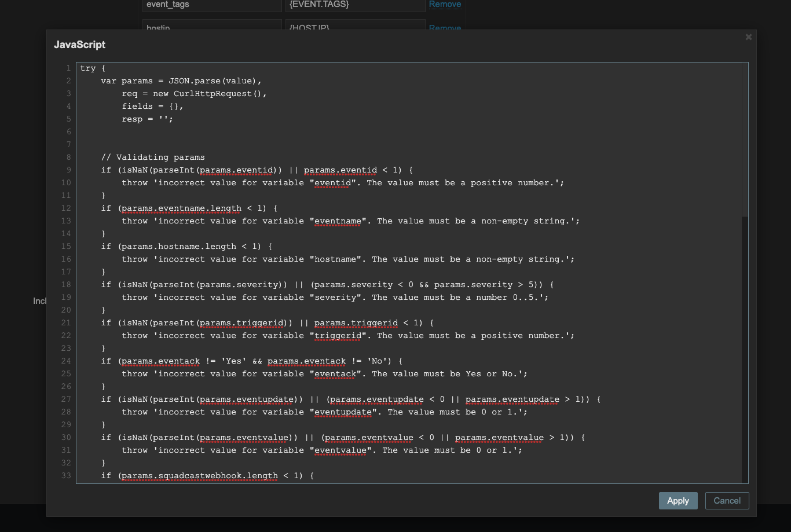This screenshot has width=791, height=532.
Task: Click the line checking params.eventvalue
Action: 343,438
